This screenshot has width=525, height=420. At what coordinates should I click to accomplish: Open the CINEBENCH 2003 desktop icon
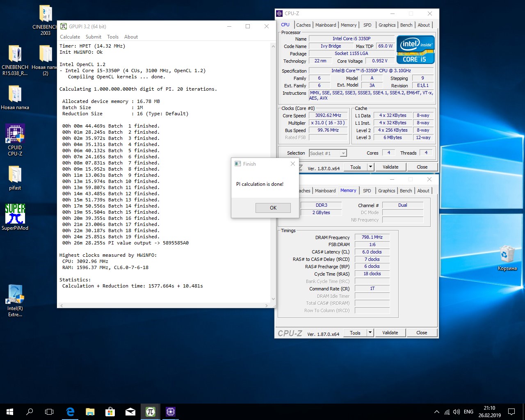(45, 20)
